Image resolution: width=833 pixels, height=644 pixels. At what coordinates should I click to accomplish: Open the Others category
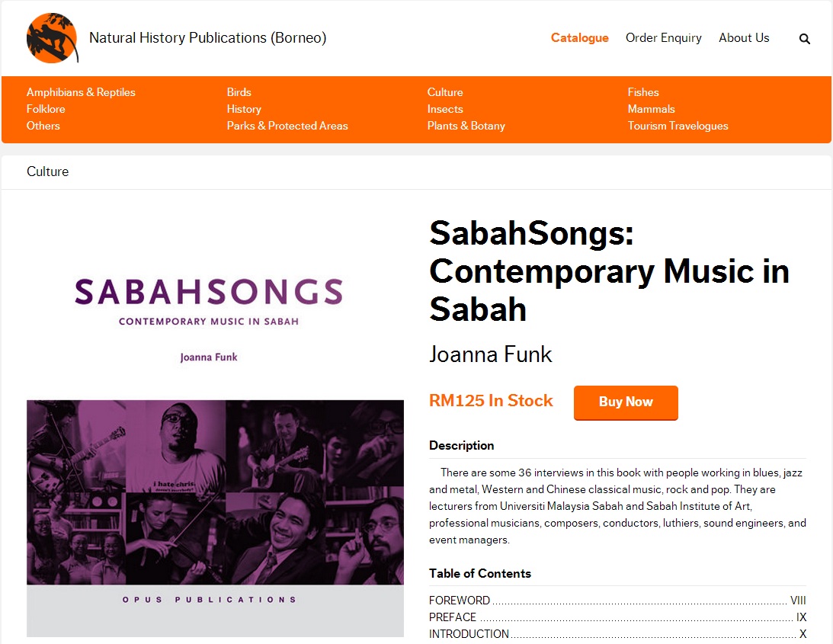point(43,126)
